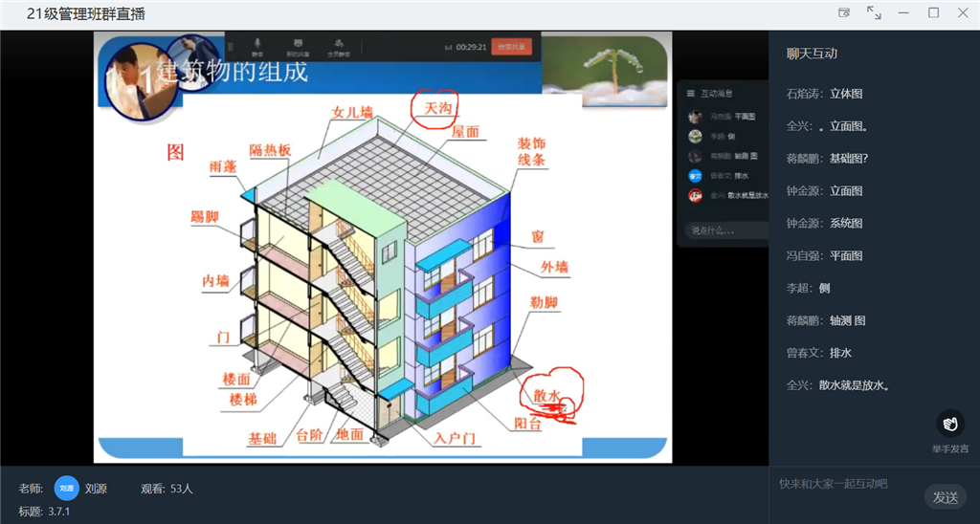This screenshot has height=524, width=980.
Task: Click the 楼面 label on slide
Action: [x=236, y=380]
